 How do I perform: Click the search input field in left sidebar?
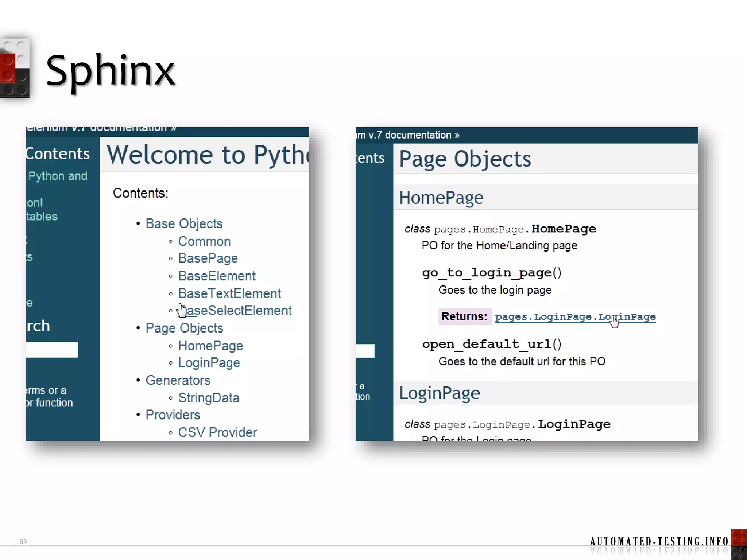[52, 350]
